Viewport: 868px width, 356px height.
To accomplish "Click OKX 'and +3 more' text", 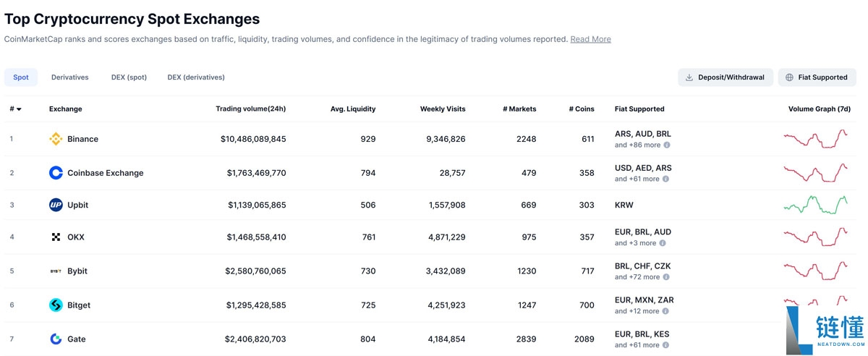I will [636, 243].
